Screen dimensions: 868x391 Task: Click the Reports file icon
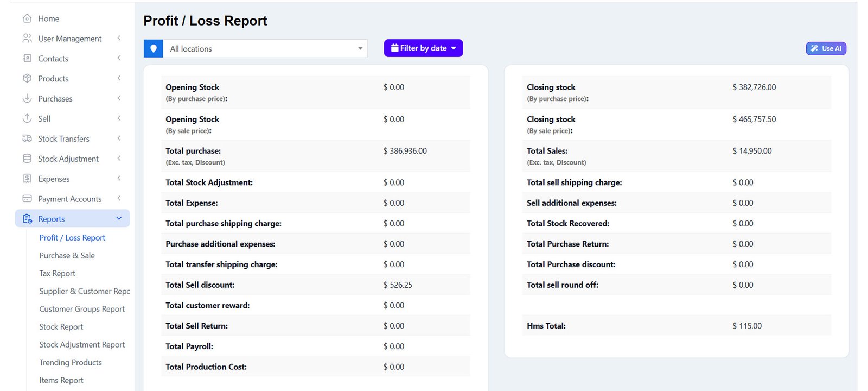(27, 219)
